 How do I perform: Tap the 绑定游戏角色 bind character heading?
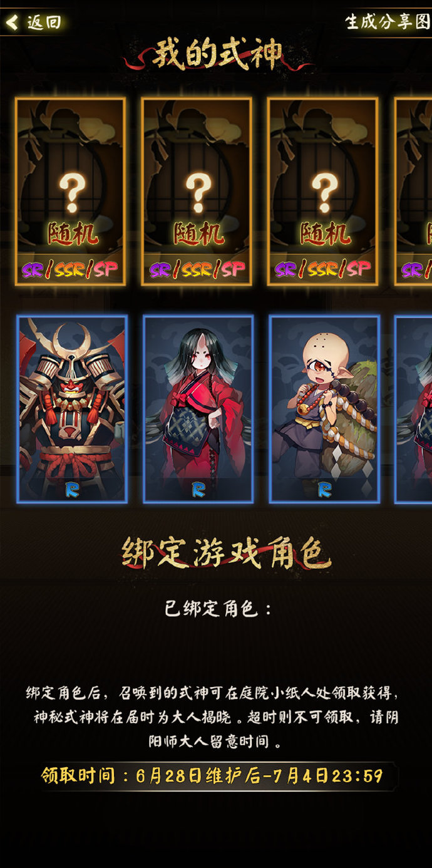point(225,554)
